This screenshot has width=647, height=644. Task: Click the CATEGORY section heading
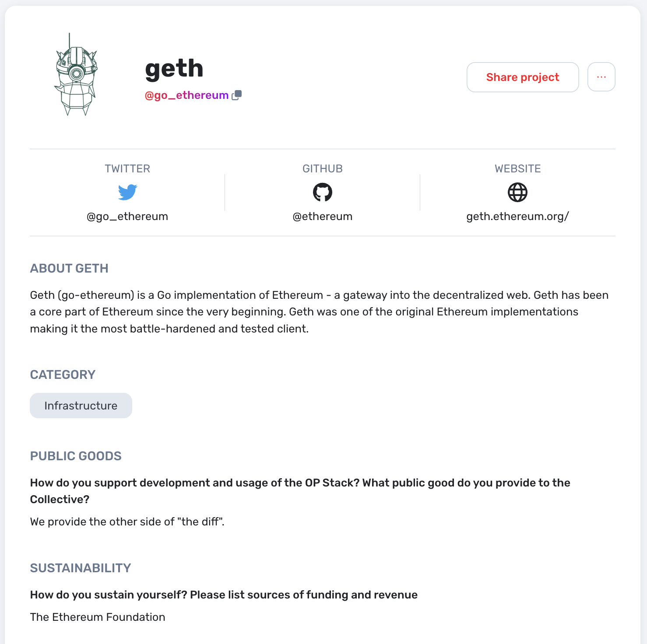[x=63, y=374]
